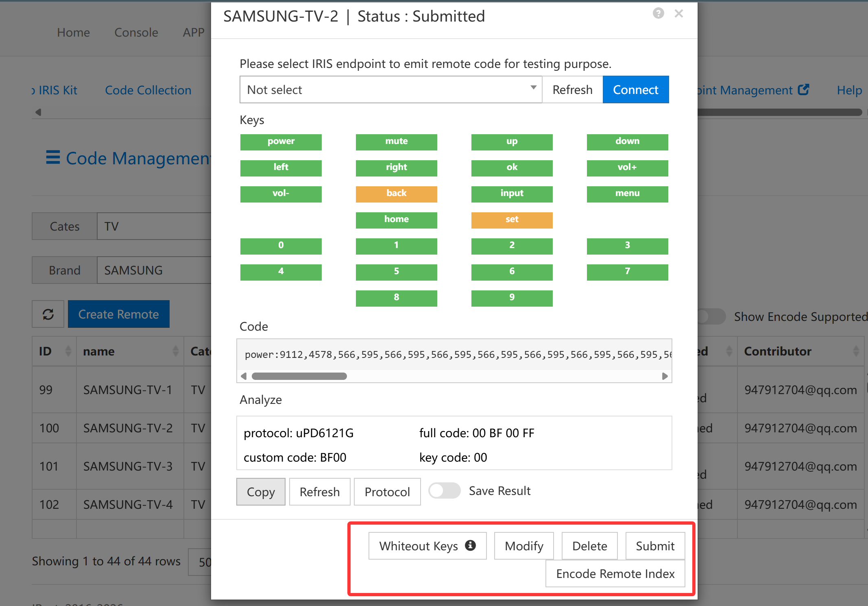Enable the Save Result toggle
The height and width of the screenshot is (606, 868).
click(444, 490)
